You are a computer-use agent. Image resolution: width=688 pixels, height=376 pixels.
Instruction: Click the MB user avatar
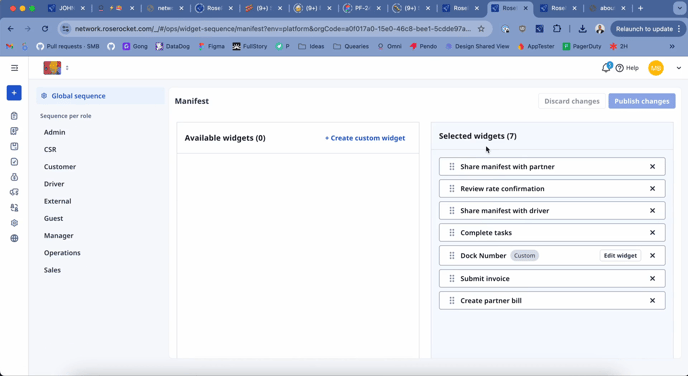(x=656, y=68)
